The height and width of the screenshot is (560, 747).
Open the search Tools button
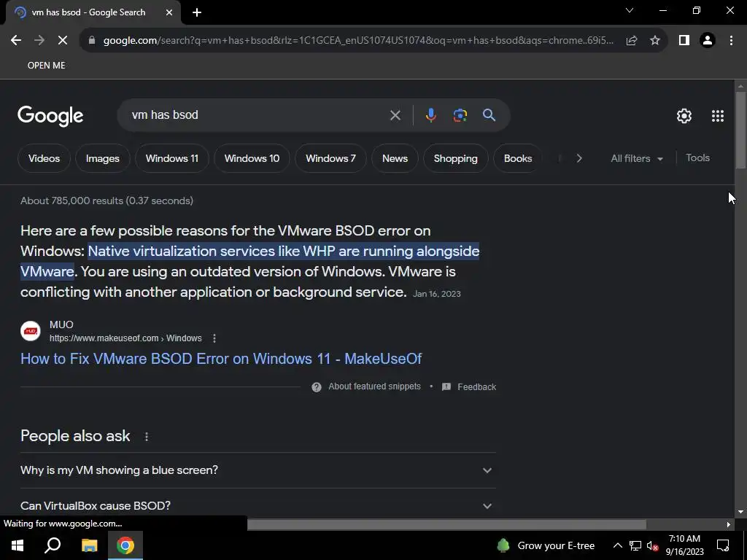click(697, 157)
